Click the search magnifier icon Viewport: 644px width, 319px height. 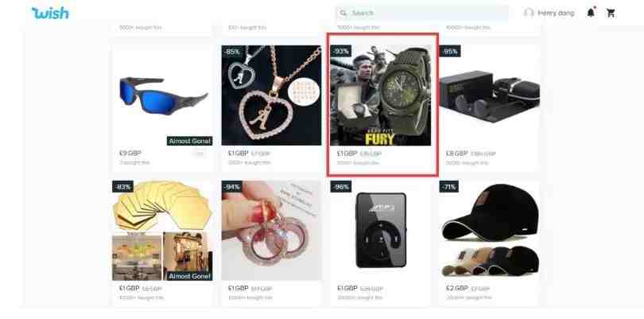pos(343,14)
